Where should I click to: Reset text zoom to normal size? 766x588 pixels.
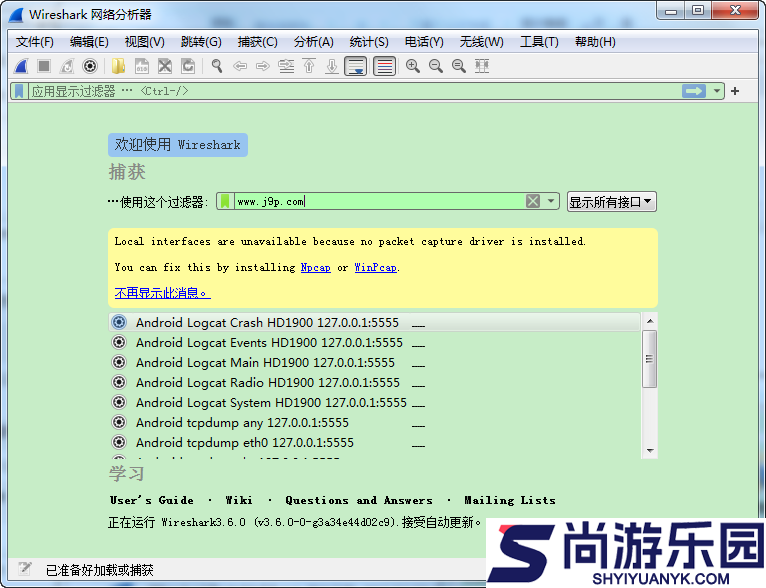[x=459, y=66]
